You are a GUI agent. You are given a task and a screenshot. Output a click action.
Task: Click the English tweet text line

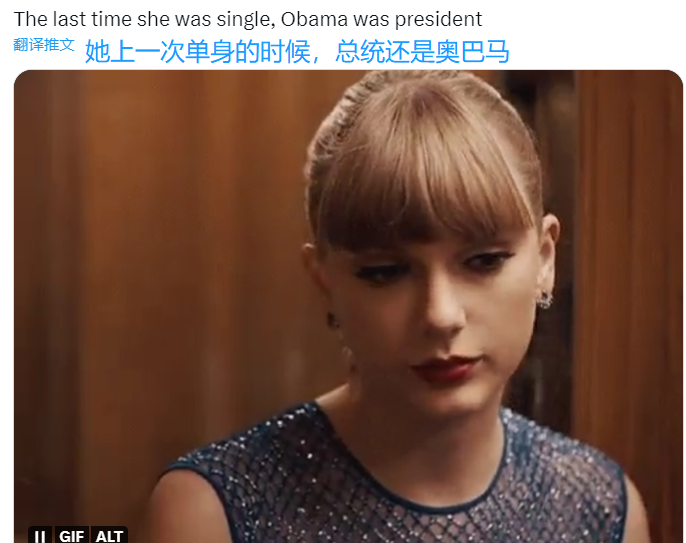(248, 19)
